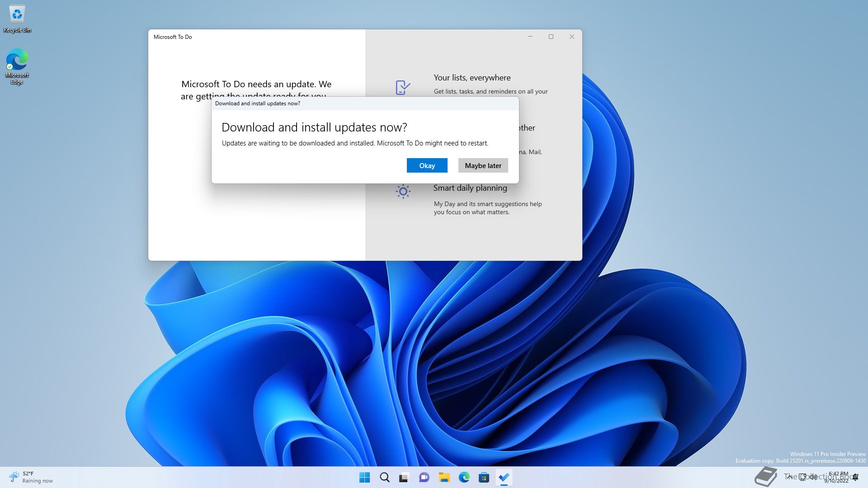Click 'My Day and its smart suggestions' description
The width and height of the screenshot is (868, 488).
(x=488, y=208)
